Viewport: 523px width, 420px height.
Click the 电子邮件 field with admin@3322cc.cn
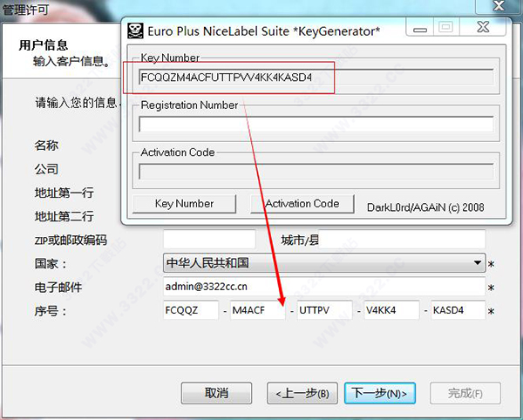(324, 287)
